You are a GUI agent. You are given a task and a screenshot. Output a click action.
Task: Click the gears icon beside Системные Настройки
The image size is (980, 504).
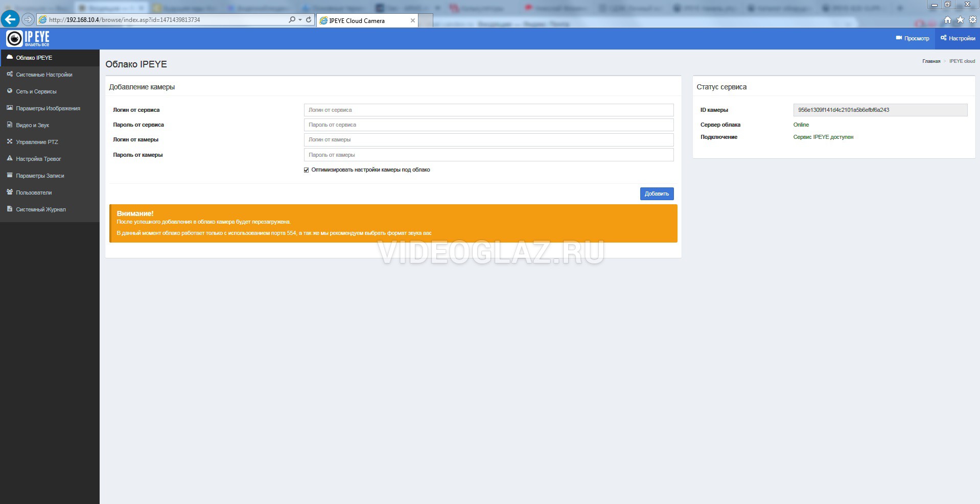click(10, 74)
